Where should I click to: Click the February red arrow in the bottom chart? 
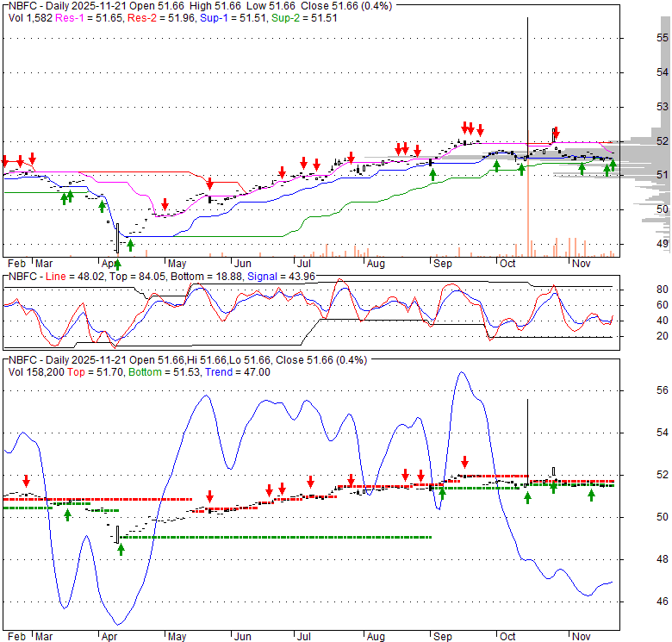pos(27,481)
